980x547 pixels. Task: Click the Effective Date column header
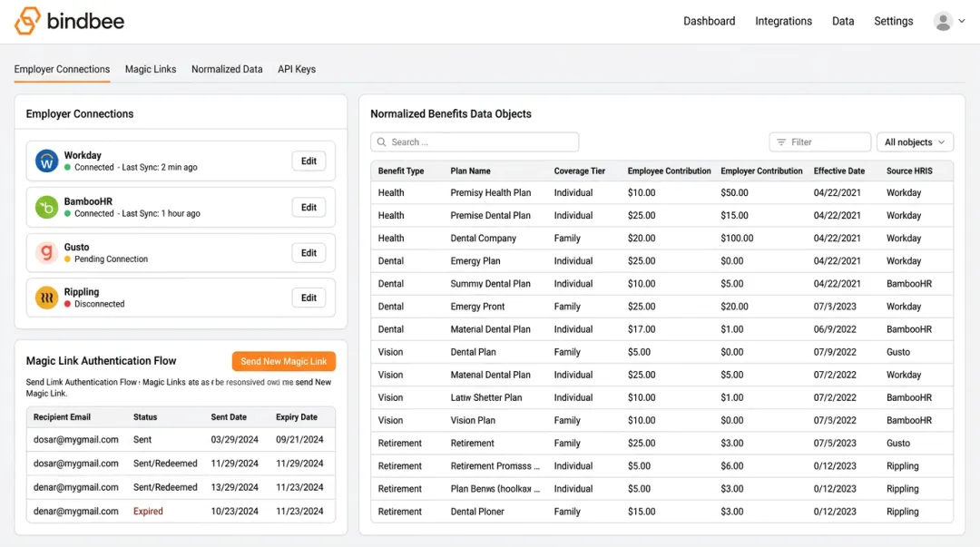point(838,171)
